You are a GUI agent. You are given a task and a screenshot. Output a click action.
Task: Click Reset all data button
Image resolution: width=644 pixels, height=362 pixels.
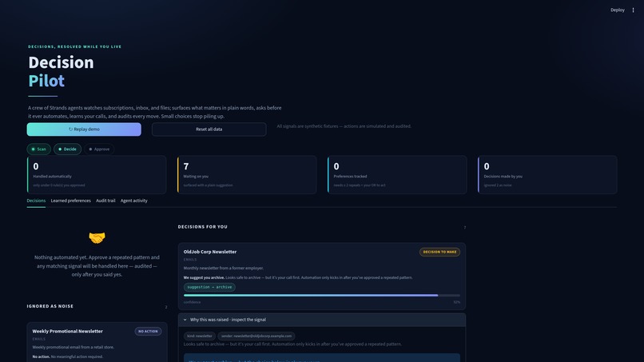209,129
